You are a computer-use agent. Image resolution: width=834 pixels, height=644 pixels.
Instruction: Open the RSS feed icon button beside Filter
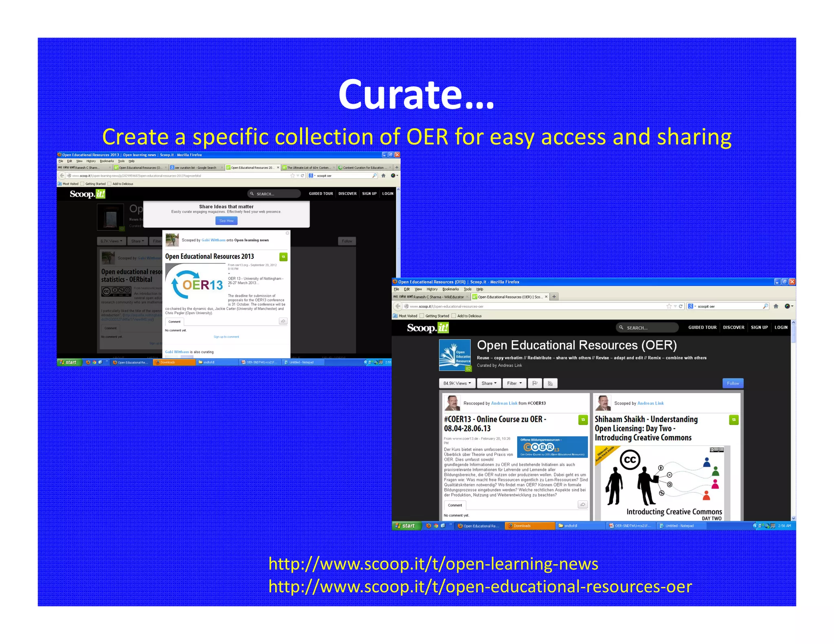[550, 383]
